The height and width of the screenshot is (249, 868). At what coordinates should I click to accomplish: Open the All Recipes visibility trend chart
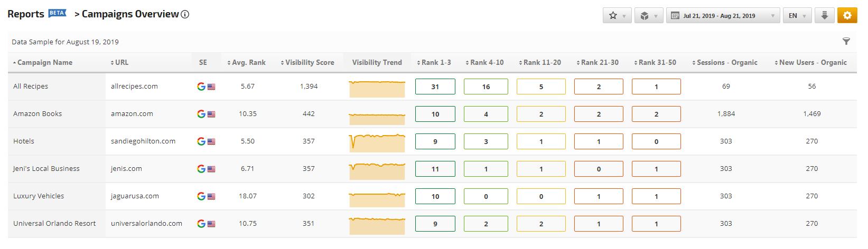377,89
